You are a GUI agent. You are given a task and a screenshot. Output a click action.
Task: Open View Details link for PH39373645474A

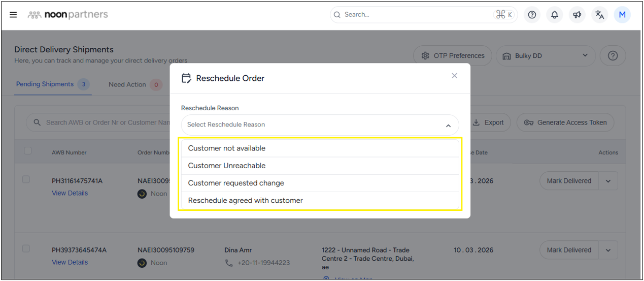point(70,262)
